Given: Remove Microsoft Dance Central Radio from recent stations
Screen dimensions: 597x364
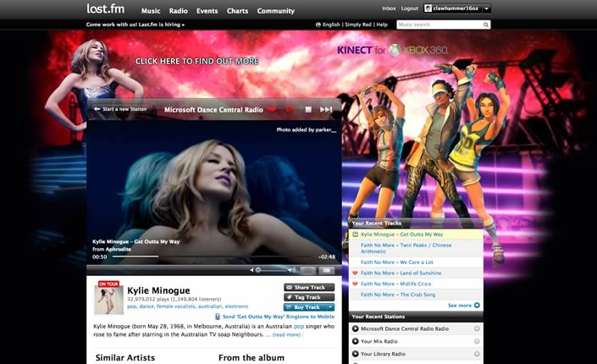Looking at the screenshot, I should click(x=477, y=328).
